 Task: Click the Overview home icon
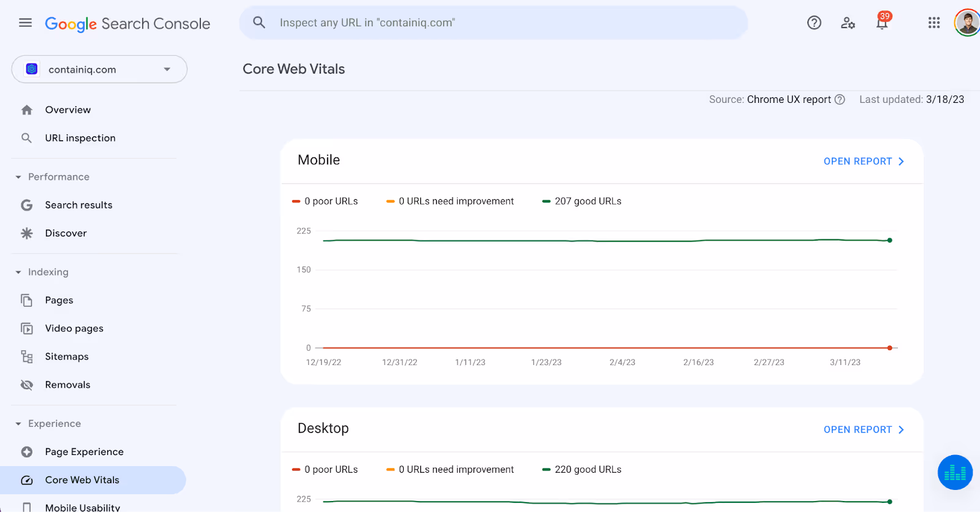[26, 110]
